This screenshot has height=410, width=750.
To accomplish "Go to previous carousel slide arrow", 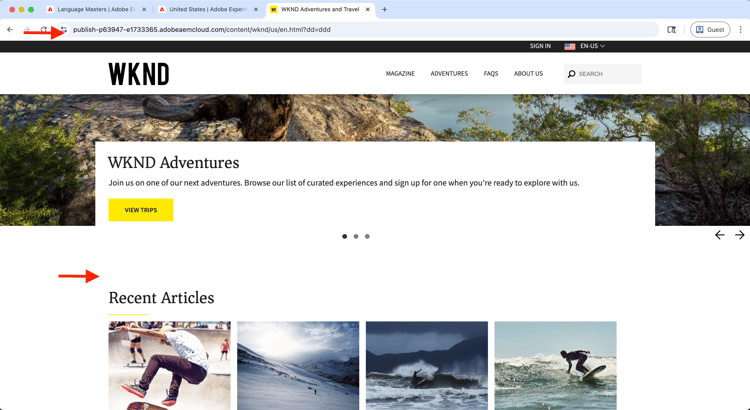I will (719, 235).
